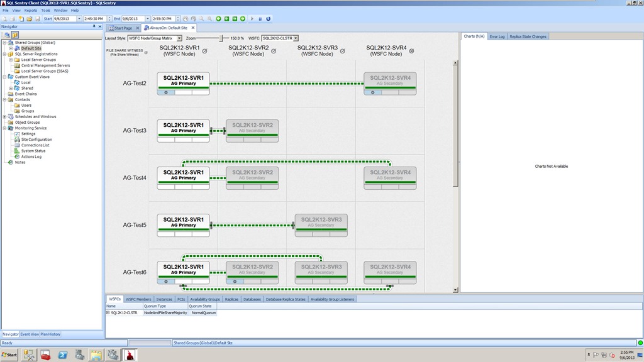Click the Play button in the toolbar
Screen dimensions: 644x362
coord(252,19)
